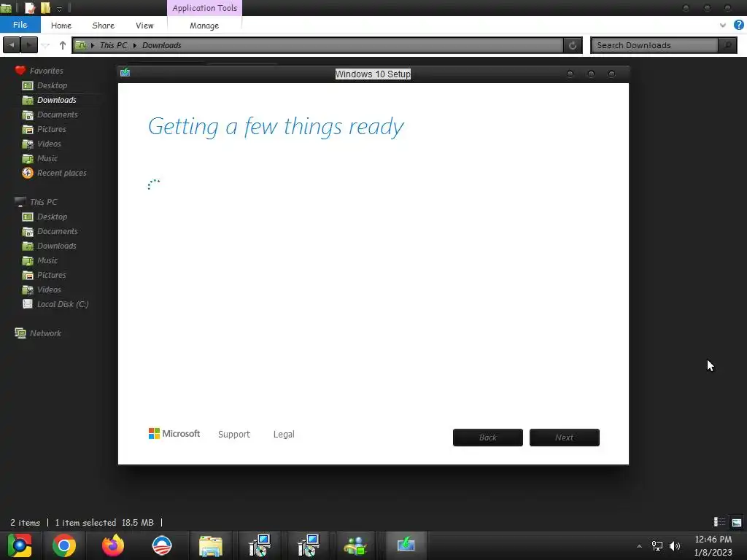
Task: Expand the breadcrumb arrow before This PC
Action: [93, 45]
